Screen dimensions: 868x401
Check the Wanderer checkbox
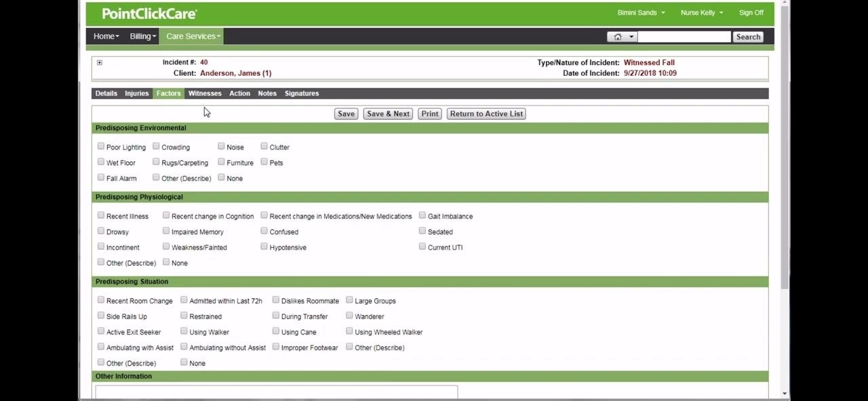tap(349, 316)
